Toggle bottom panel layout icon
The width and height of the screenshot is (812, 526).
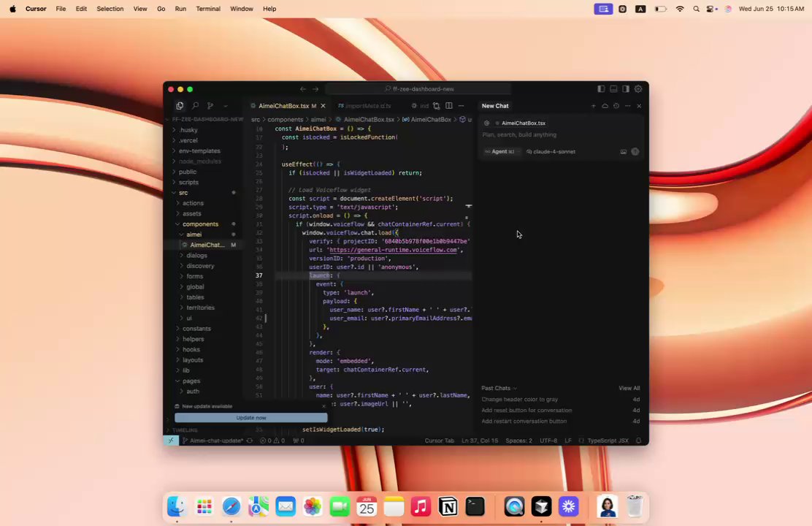click(x=613, y=89)
